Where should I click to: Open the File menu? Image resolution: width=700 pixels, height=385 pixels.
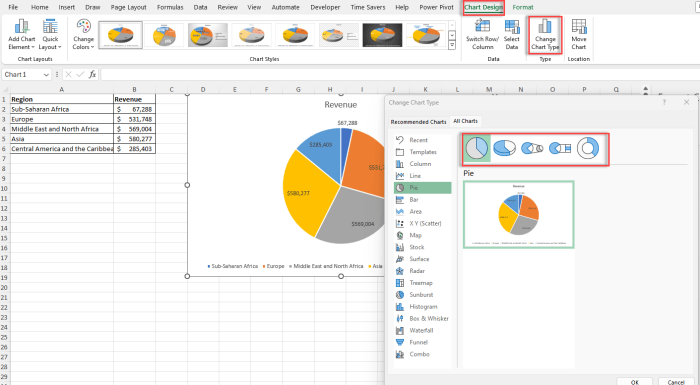click(13, 7)
